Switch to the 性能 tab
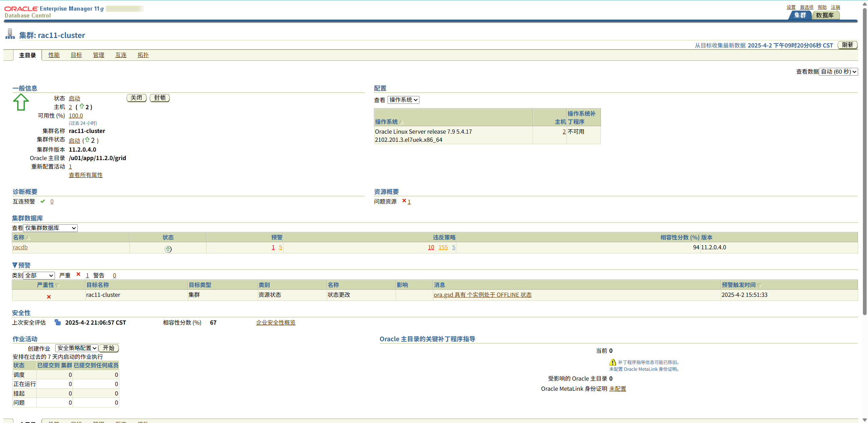868x423 pixels. 54,55
